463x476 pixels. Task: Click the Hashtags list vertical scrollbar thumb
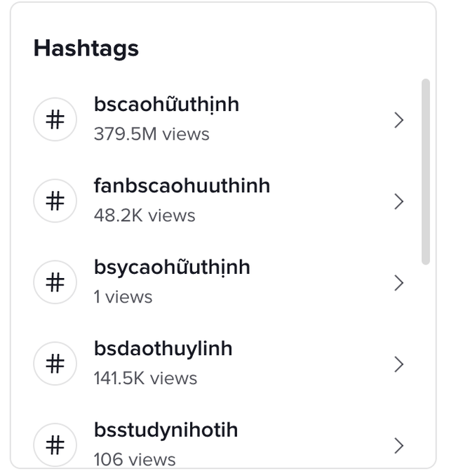(426, 172)
